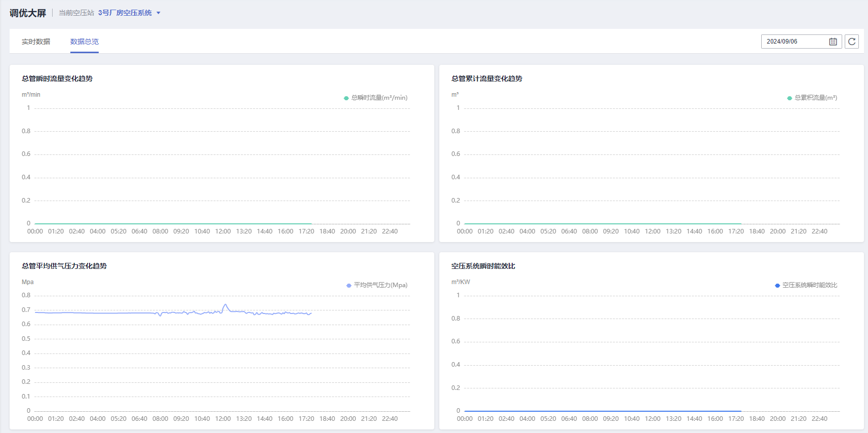Toggle the 空压系统瞬时能效比 legend series
Viewport: 868px width, 433px height.
click(806, 285)
